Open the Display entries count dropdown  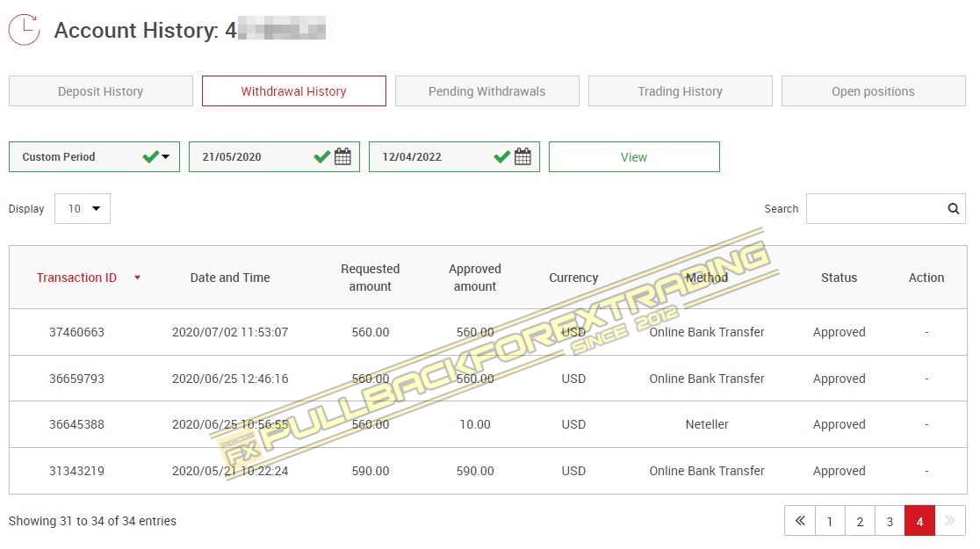coord(83,209)
